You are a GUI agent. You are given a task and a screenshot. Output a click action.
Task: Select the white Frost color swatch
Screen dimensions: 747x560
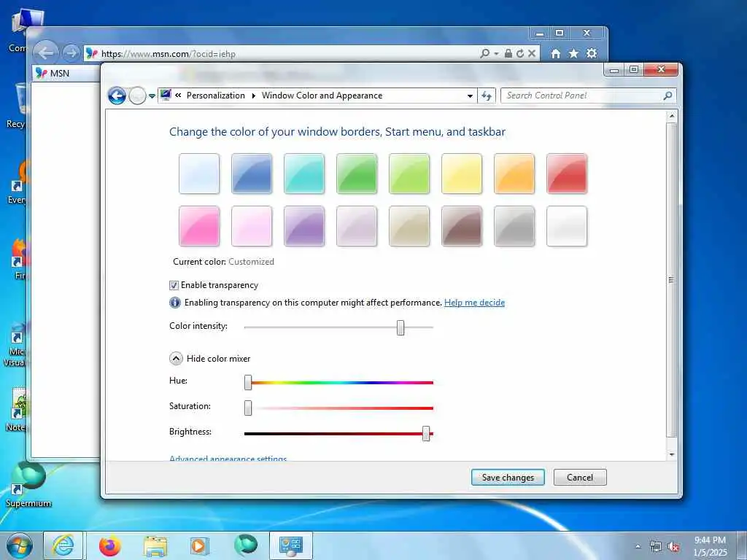point(566,226)
